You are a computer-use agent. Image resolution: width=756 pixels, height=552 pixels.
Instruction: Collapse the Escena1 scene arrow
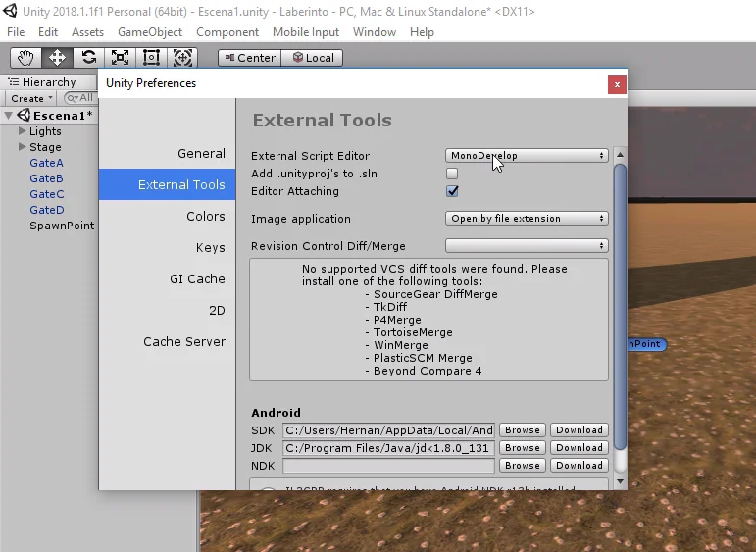point(9,116)
